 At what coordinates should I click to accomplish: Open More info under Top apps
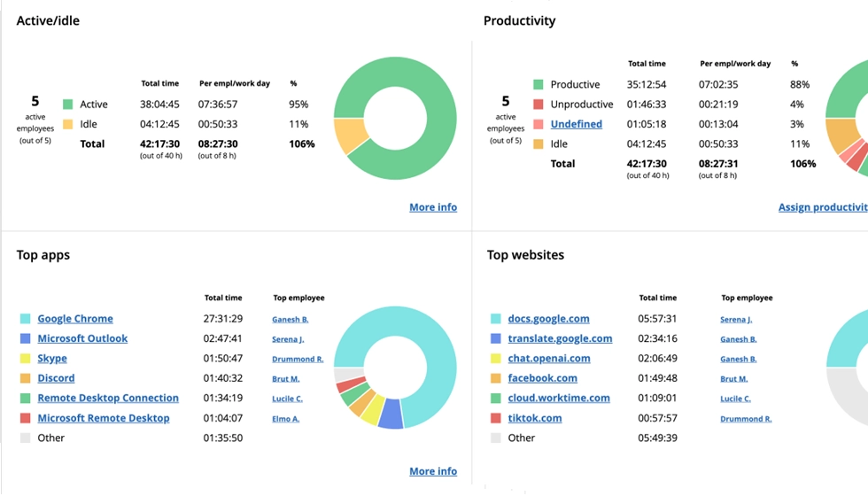[x=433, y=471]
